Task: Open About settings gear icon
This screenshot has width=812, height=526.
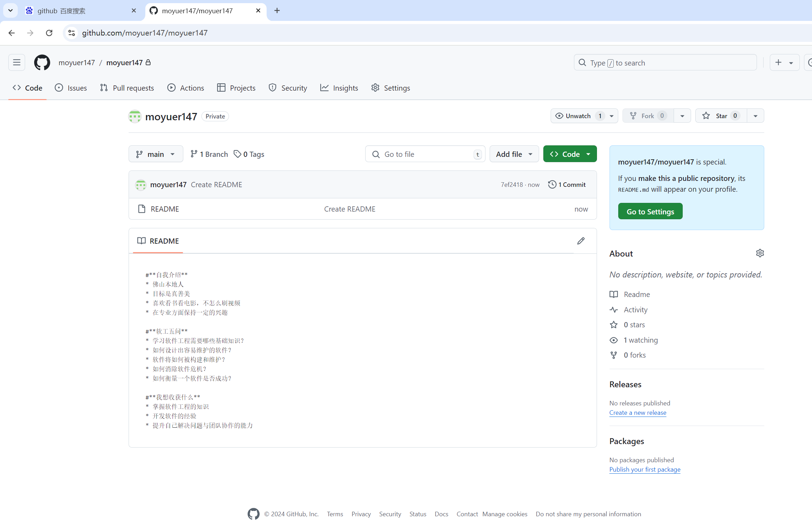Action: pyautogui.click(x=760, y=253)
